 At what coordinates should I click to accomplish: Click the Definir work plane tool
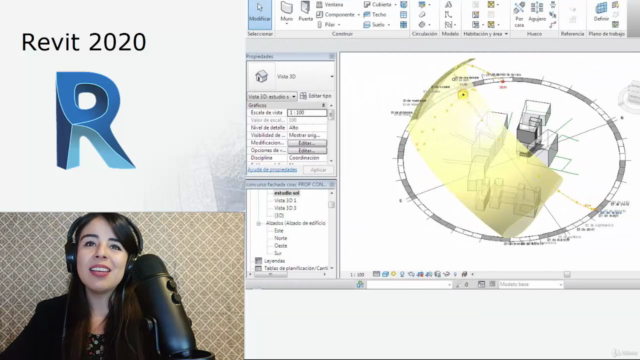(x=601, y=12)
